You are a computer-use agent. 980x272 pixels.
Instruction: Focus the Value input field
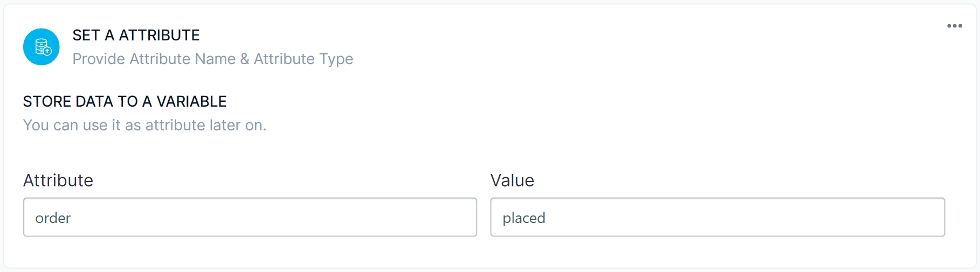717,217
